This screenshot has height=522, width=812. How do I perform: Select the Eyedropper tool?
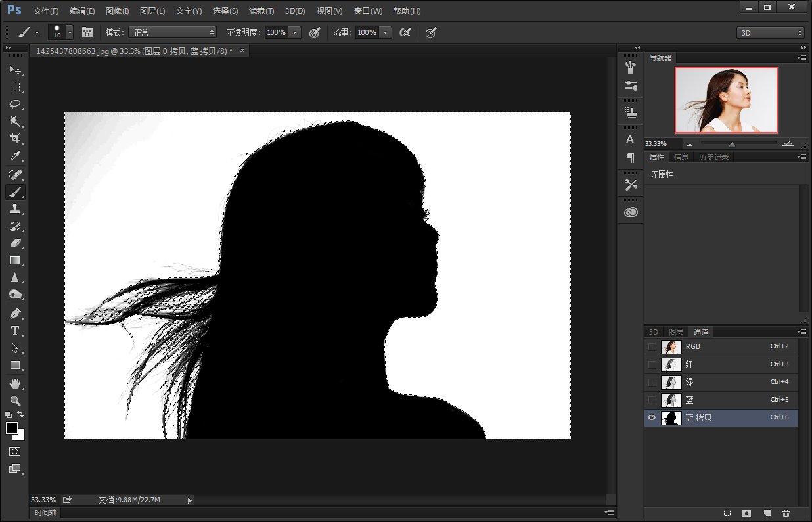[x=15, y=156]
